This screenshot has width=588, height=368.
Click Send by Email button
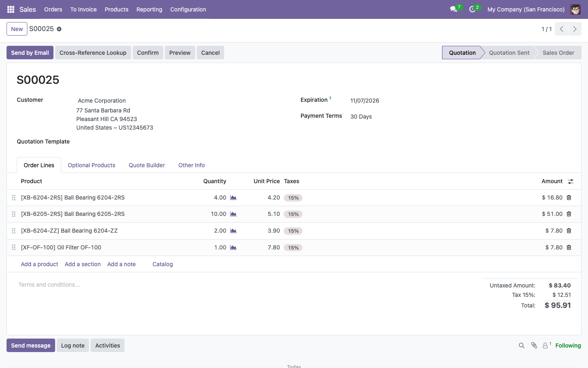tap(30, 53)
